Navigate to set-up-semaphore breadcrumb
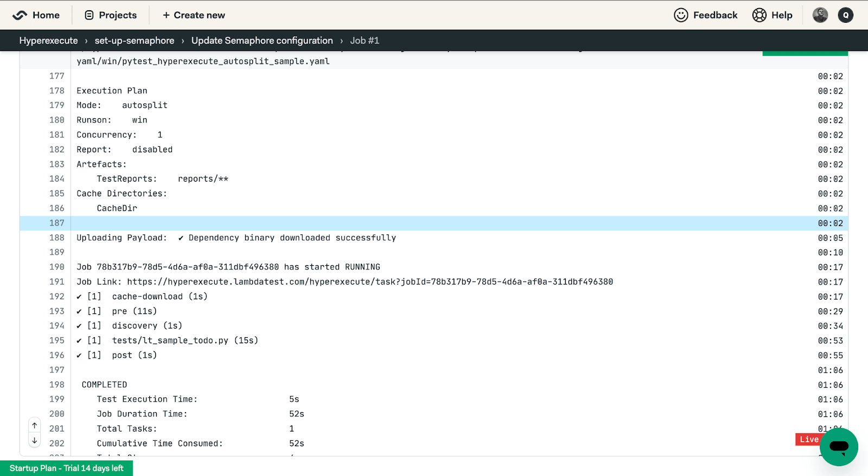Viewport: 868px width, 476px height. coord(135,41)
